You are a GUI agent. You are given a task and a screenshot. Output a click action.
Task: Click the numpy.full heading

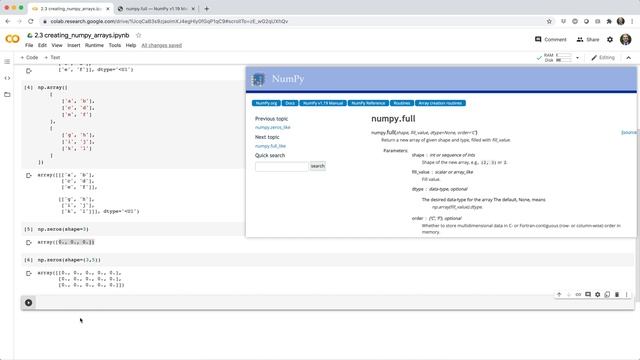coord(393,119)
